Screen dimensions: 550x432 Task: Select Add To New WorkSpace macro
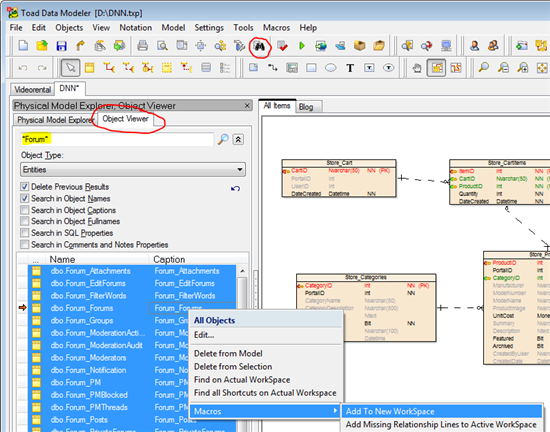(x=442, y=411)
